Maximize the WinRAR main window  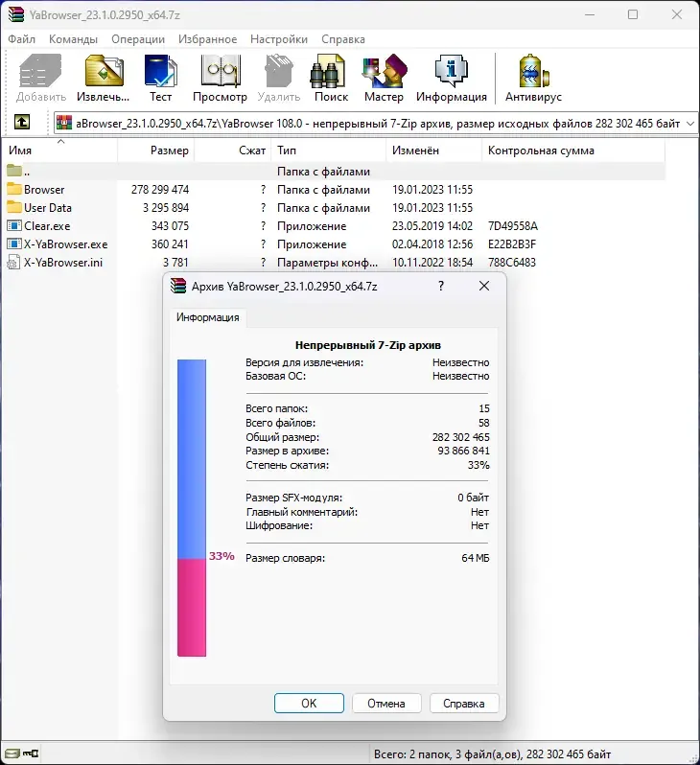pyautogui.click(x=633, y=14)
